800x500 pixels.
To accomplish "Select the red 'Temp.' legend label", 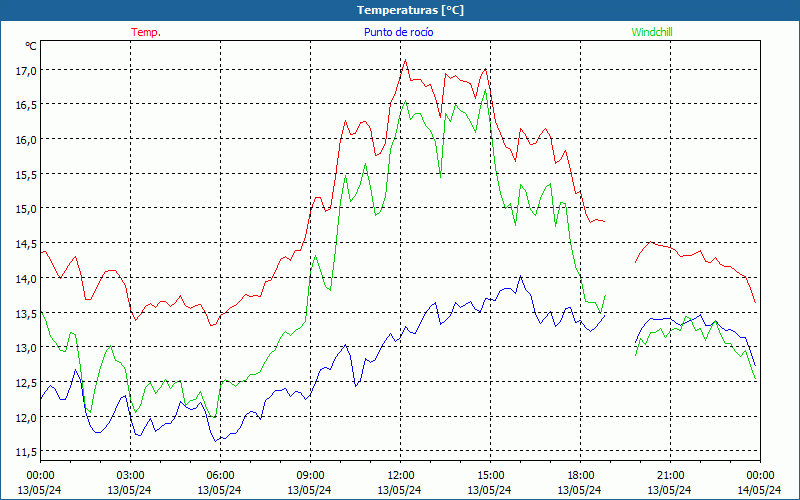I will [146, 32].
